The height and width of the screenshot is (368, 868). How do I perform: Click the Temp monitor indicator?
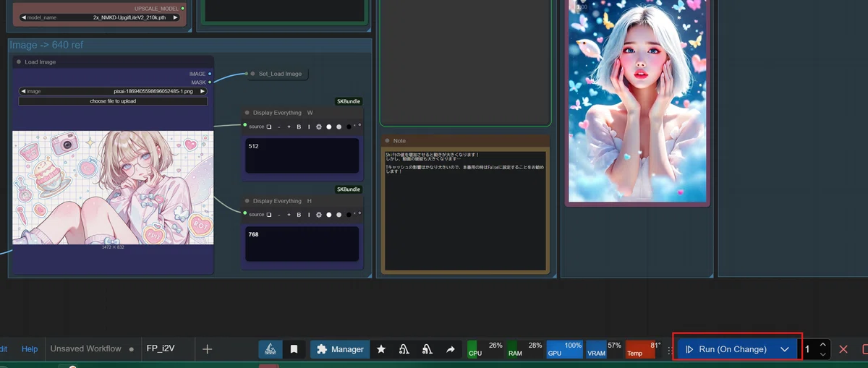(x=644, y=349)
